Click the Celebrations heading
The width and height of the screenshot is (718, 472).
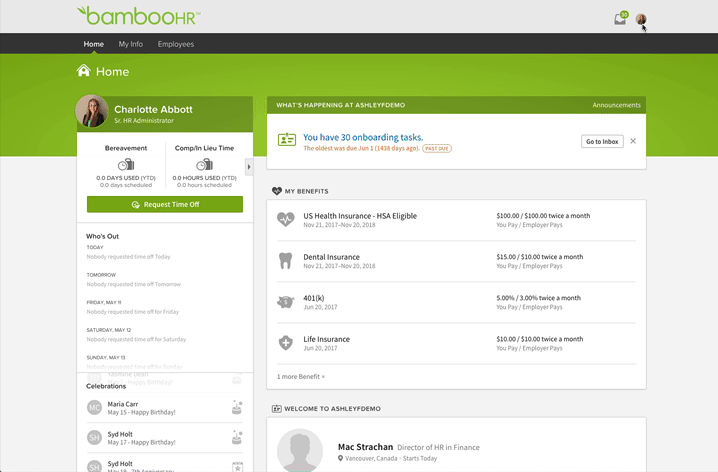[106, 386]
